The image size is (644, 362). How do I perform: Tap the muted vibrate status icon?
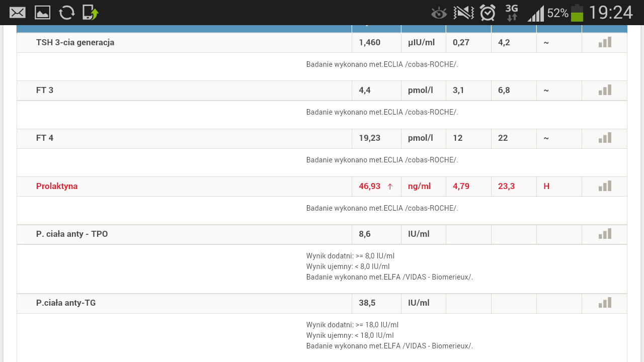pyautogui.click(x=463, y=13)
